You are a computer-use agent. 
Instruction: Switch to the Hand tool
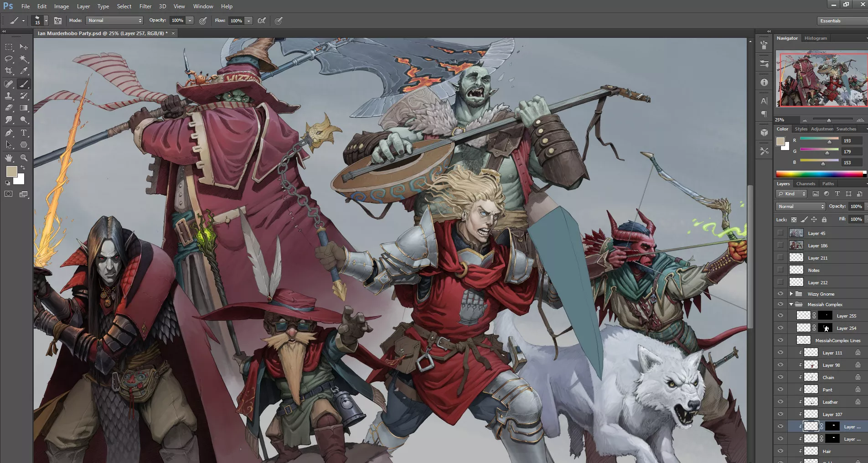[x=9, y=158]
